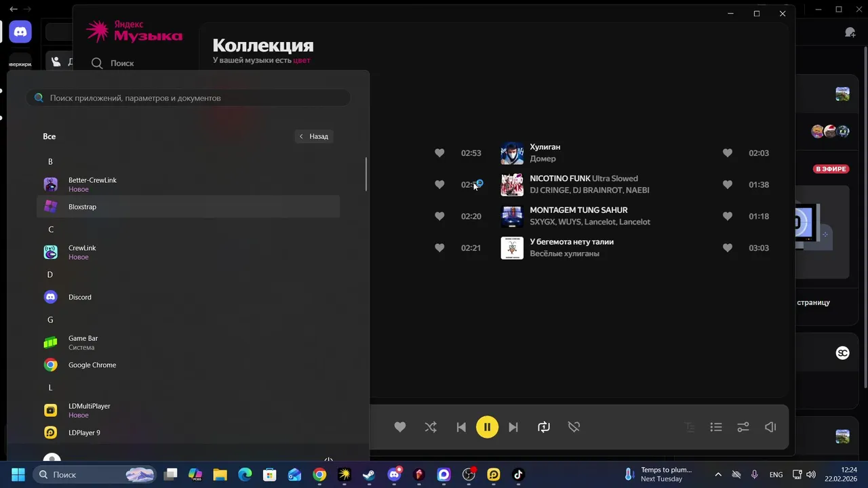Open Discord home icon in background window
868x488 pixels.
[20, 31]
